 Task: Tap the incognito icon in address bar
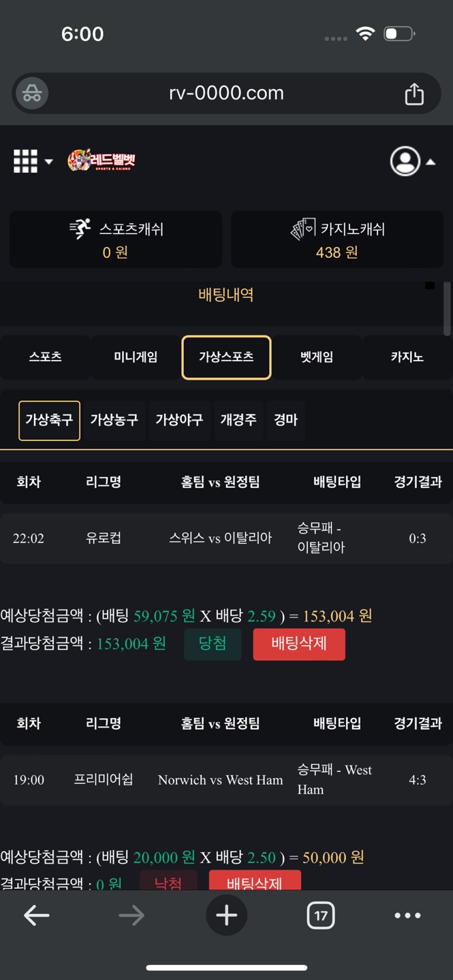coord(32,94)
